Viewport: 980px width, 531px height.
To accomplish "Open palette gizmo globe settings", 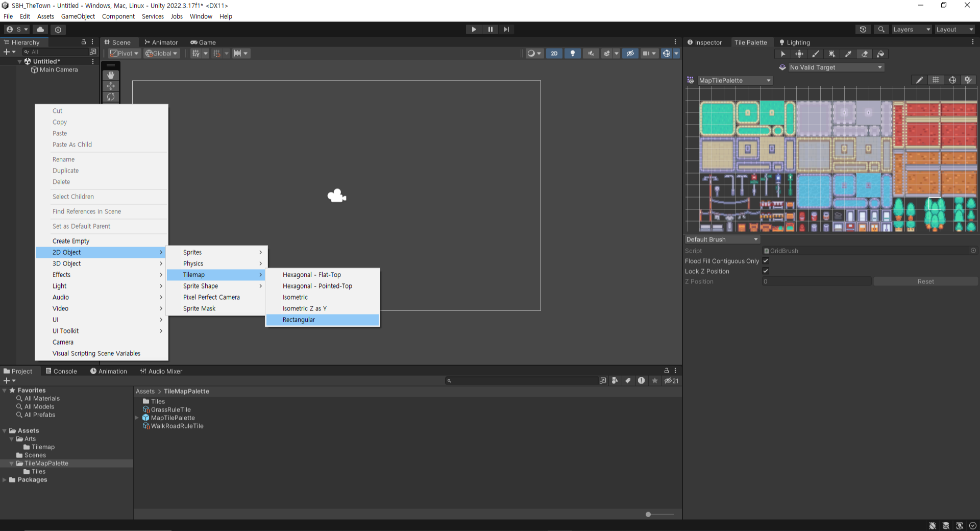I will (x=952, y=80).
